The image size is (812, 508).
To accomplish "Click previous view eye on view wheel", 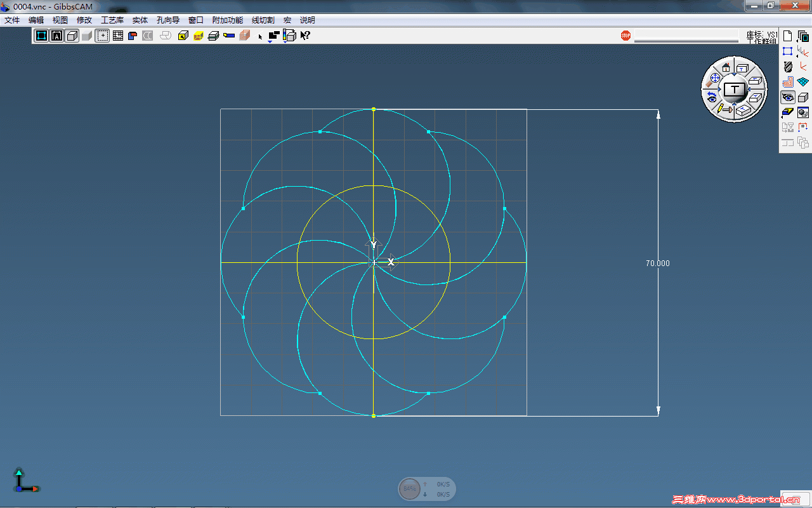I will click(x=712, y=97).
